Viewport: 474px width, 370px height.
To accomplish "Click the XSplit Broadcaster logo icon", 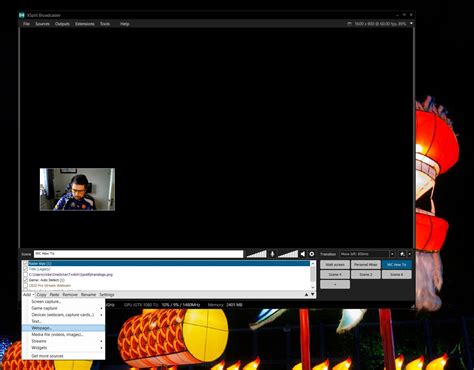I will pos(22,15).
